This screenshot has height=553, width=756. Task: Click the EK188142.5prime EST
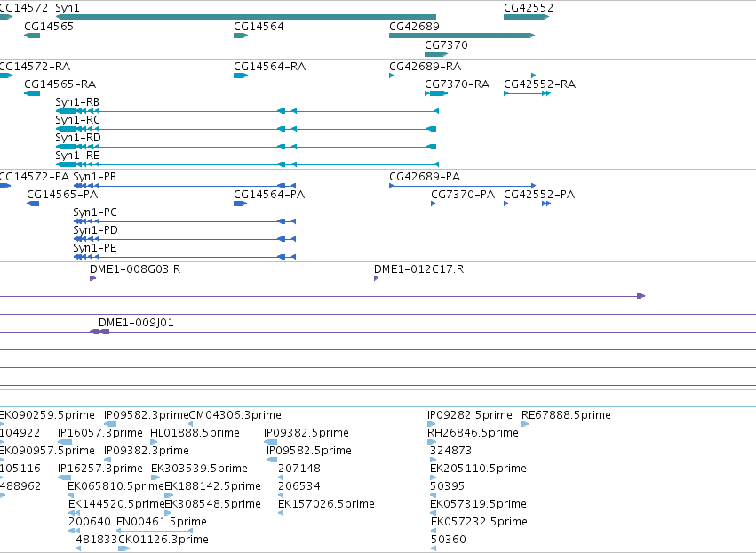click(x=169, y=495)
